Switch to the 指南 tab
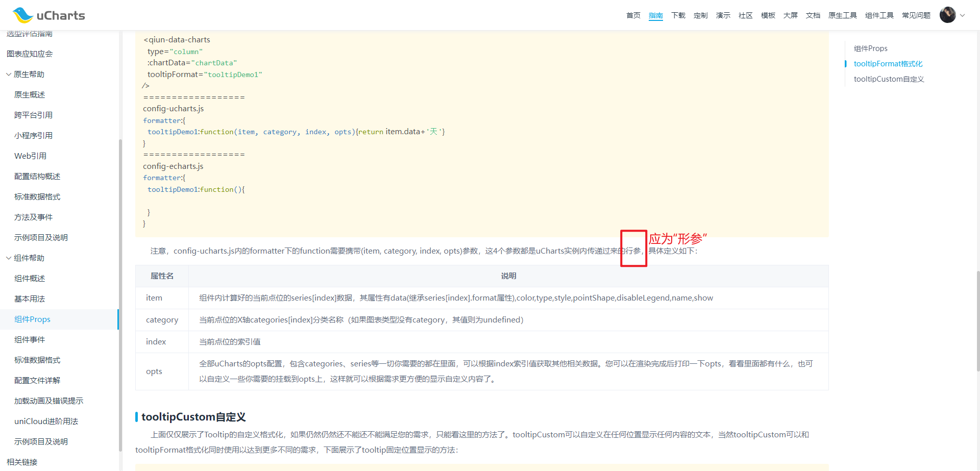Viewport: 980px width, 471px height. [655, 15]
